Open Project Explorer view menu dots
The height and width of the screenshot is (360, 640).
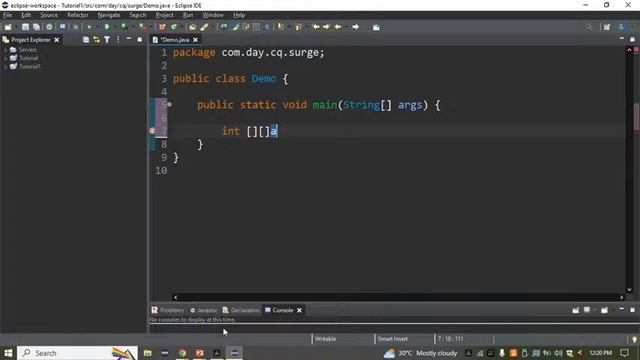(x=118, y=40)
